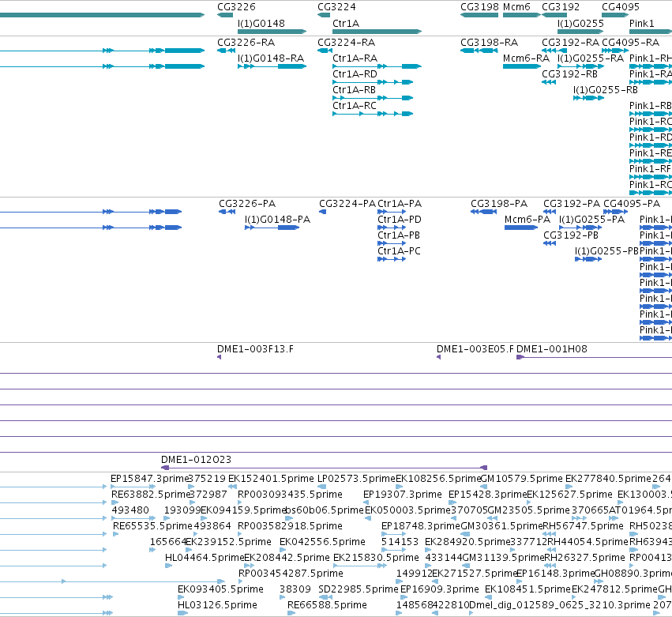The width and height of the screenshot is (672, 617).
Task: Select the CG3198-PA protein feature
Action: pyautogui.click(x=484, y=212)
